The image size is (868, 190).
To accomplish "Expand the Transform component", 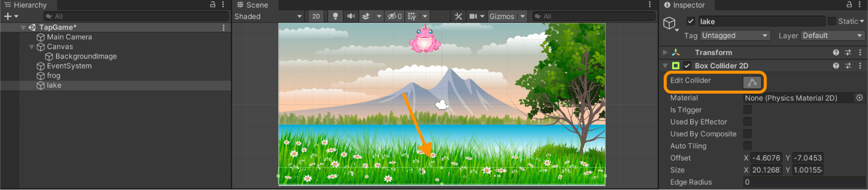I will point(665,52).
